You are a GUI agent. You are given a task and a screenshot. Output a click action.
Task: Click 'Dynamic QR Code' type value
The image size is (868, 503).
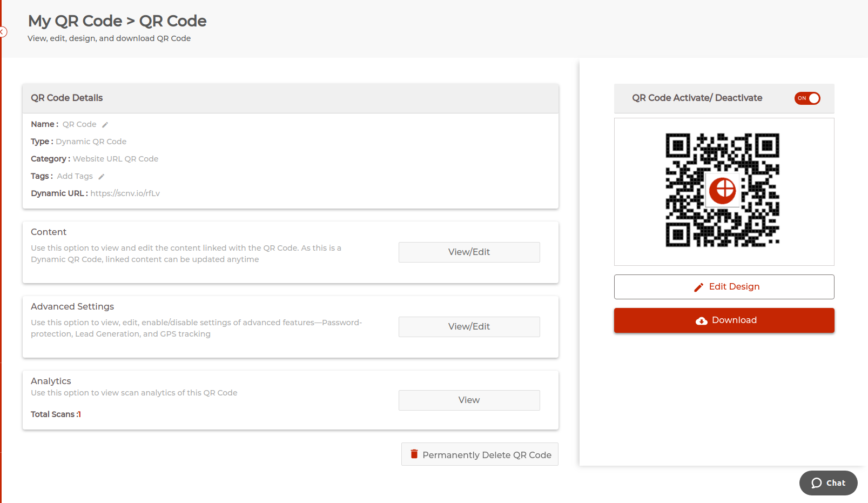(x=91, y=142)
